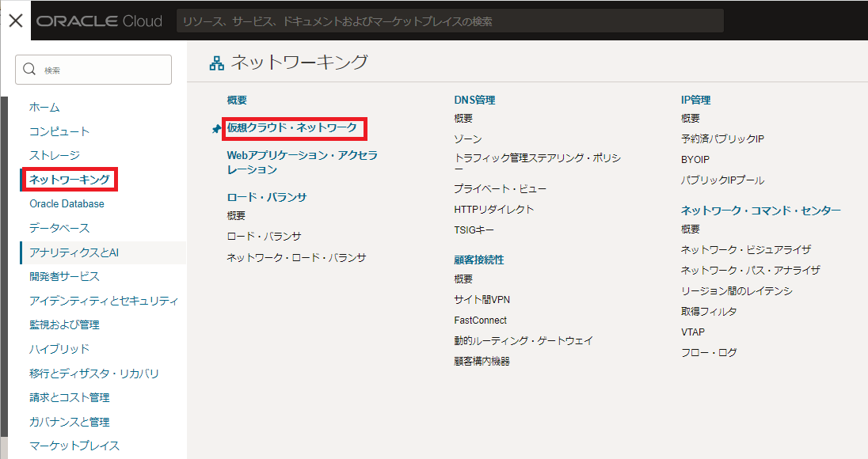This screenshot has height=459, width=868.
Task: Go to ネットワーク・ロード・バランサ
Action: (x=296, y=257)
